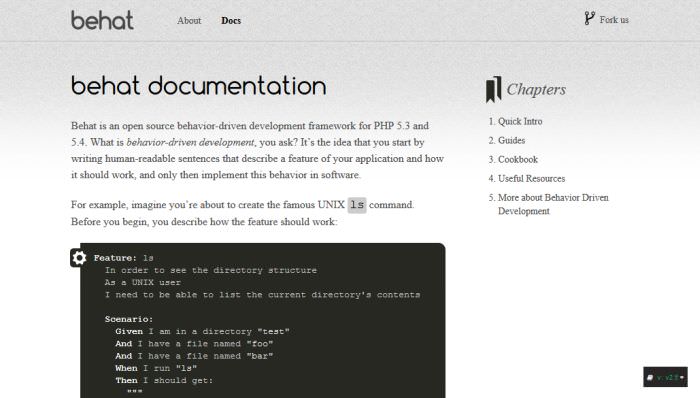The width and height of the screenshot is (700, 398).
Task: Open the Cookbook chapter
Action: point(518,159)
